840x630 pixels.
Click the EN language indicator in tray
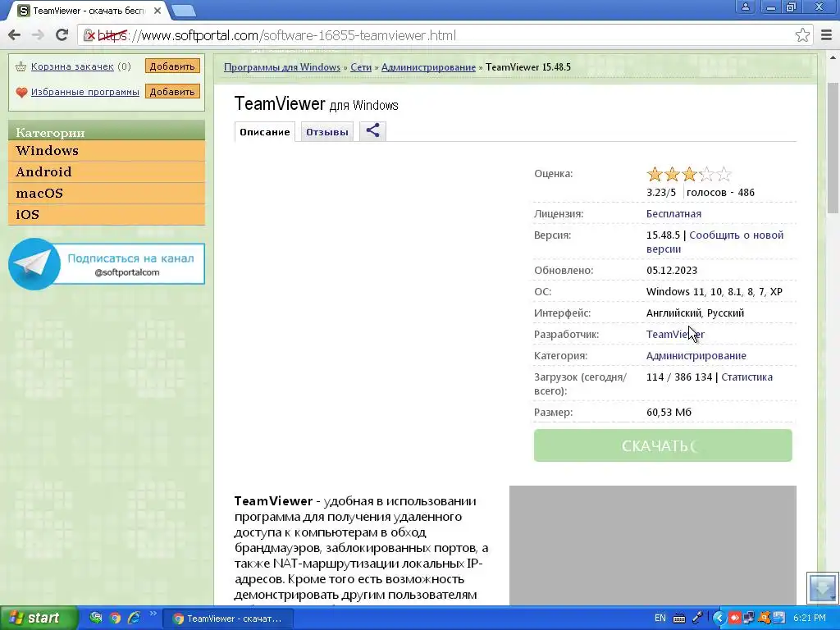pyautogui.click(x=660, y=619)
